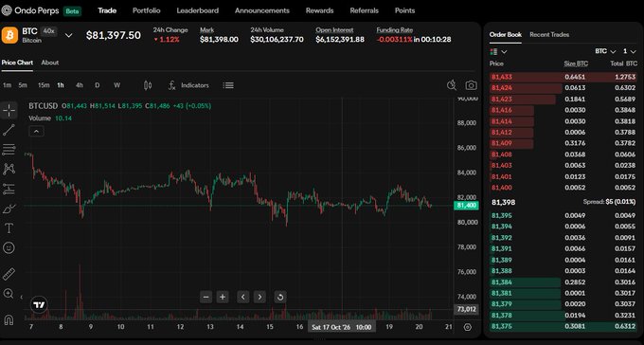Take a chart snapshot with camera

[x=471, y=85]
